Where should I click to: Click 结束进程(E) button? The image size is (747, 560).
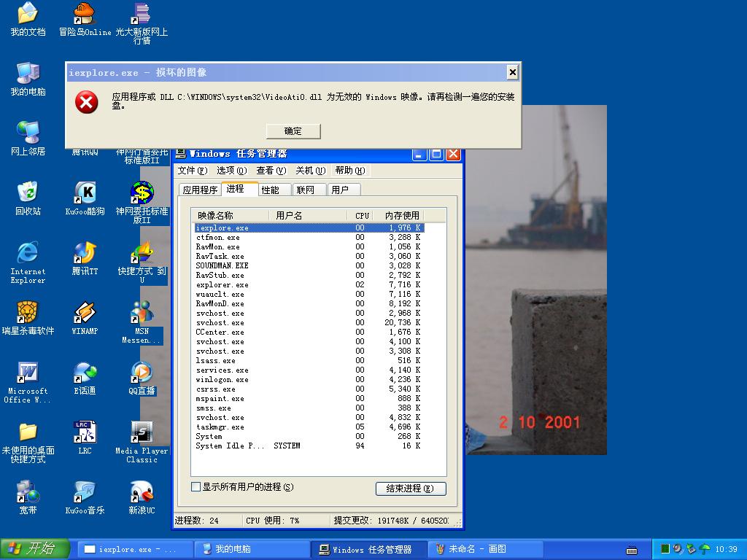pyautogui.click(x=411, y=489)
